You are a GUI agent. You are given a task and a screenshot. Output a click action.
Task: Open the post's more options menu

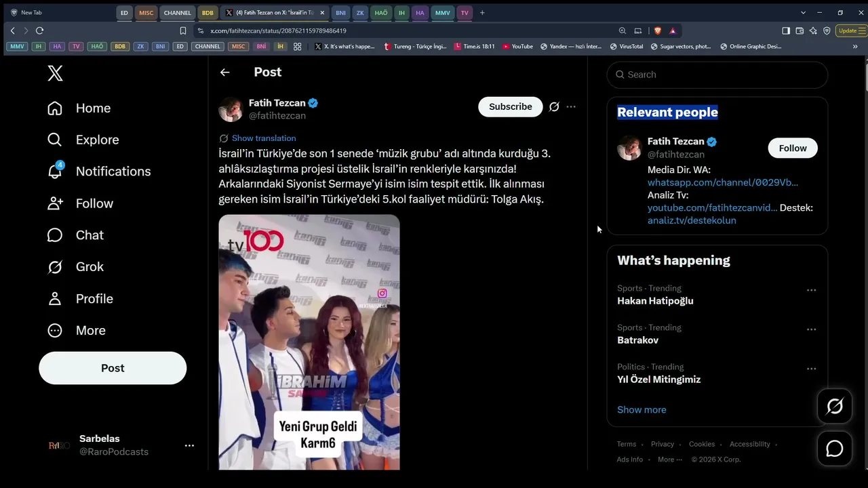pos(571,107)
